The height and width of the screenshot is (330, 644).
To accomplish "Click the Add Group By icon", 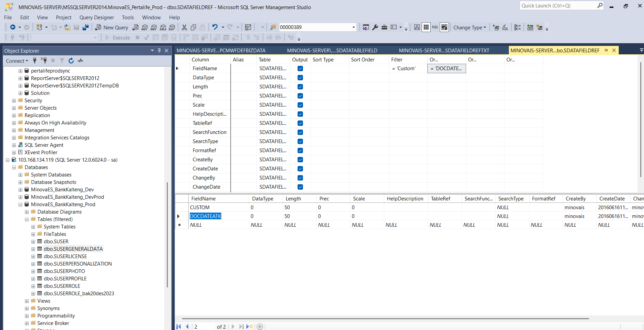I will (518, 27).
